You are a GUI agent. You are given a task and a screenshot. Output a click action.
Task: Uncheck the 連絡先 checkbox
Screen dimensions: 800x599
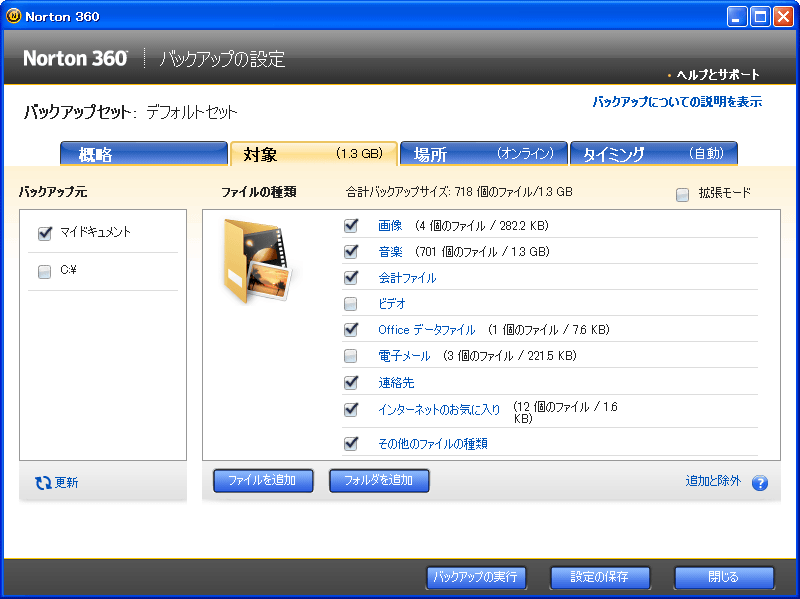click(351, 382)
